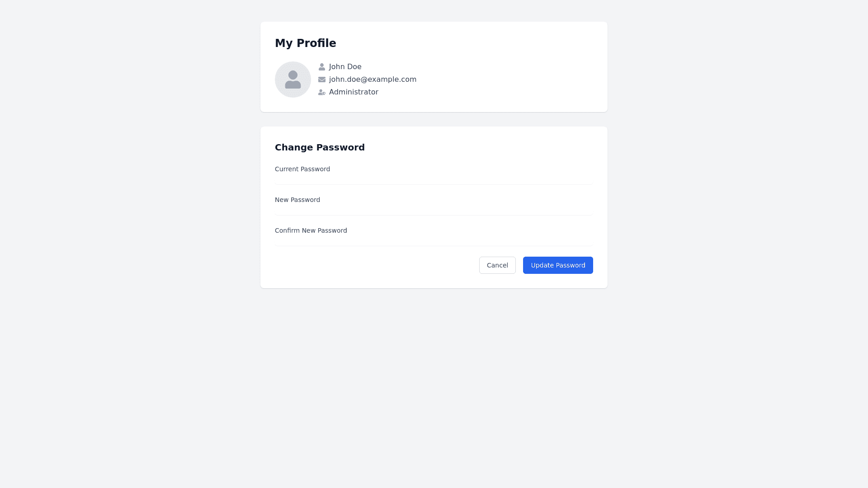Submit with the Update Password button

tap(558, 265)
